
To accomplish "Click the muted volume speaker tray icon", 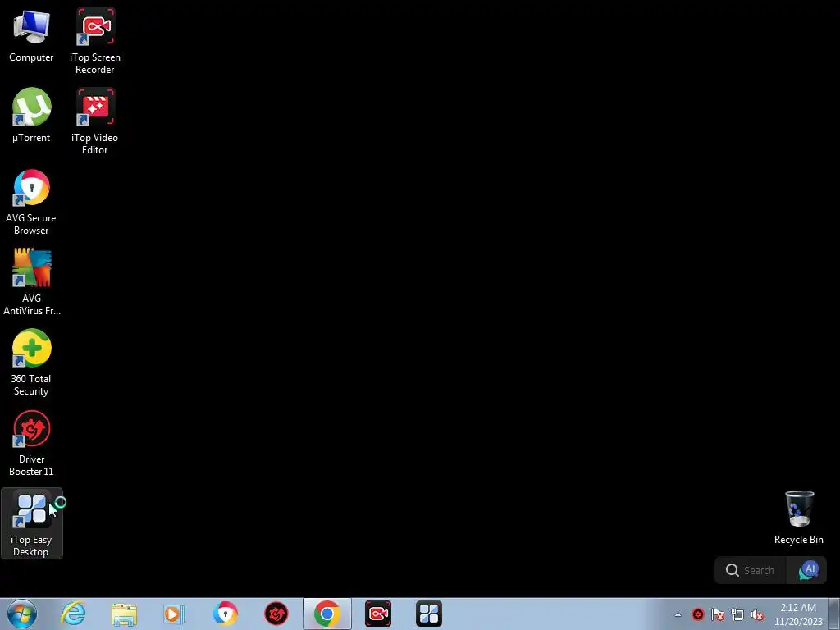I will [x=757, y=614].
